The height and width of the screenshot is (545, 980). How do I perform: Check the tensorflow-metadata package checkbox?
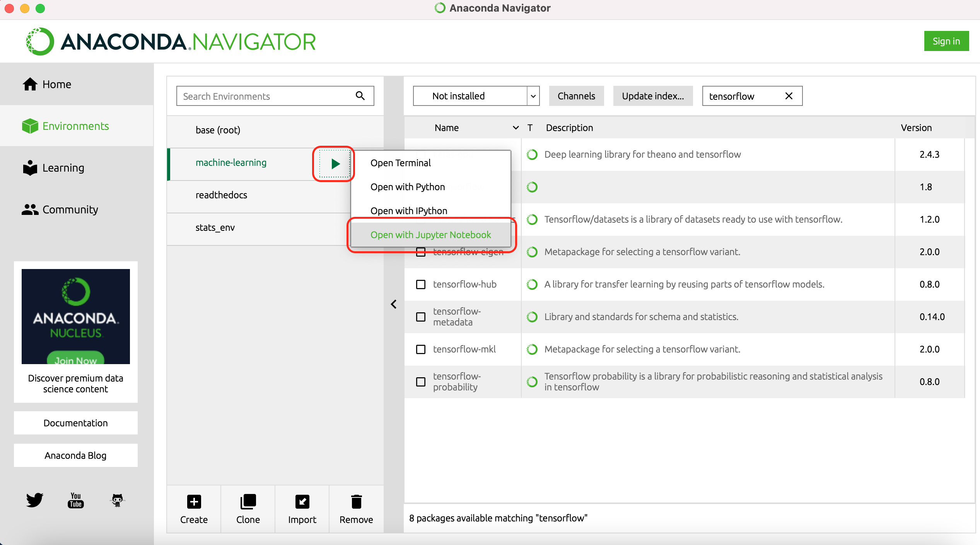coord(421,317)
